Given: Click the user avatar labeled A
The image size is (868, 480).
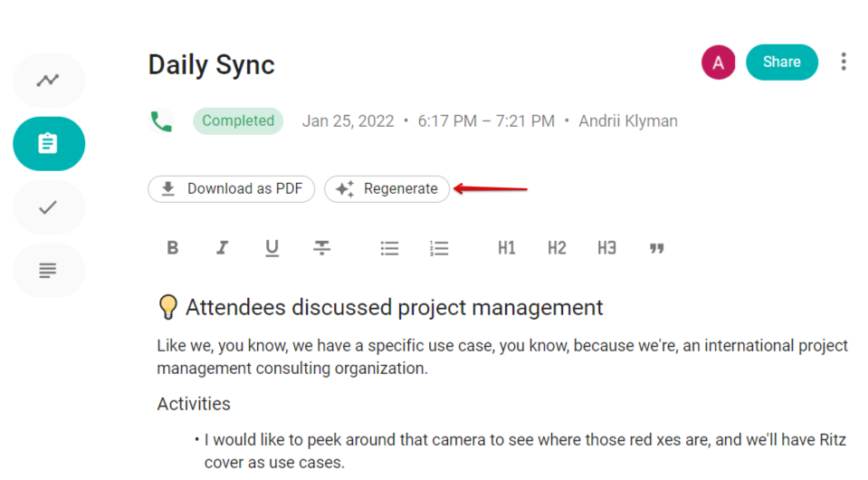Looking at the screenshot, I should pyautogui.click(x=718, y=62).
